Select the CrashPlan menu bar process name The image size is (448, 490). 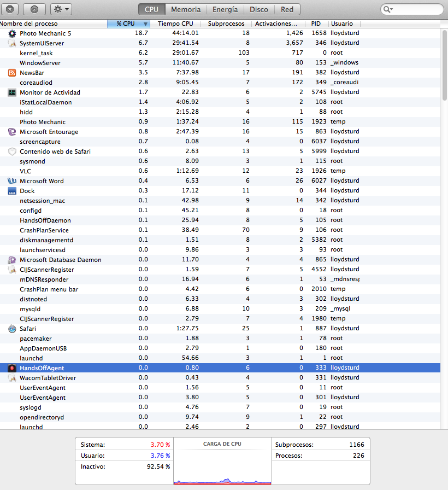(49, 289)
